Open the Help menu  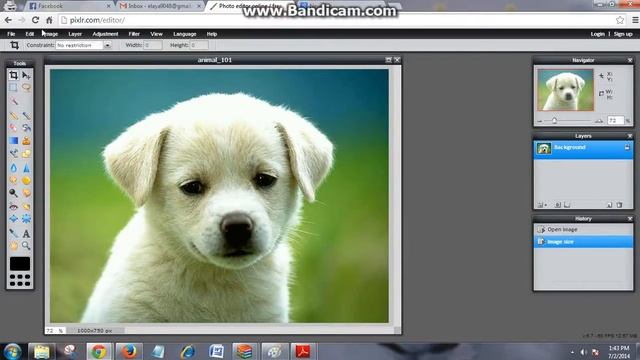point(211,34)
